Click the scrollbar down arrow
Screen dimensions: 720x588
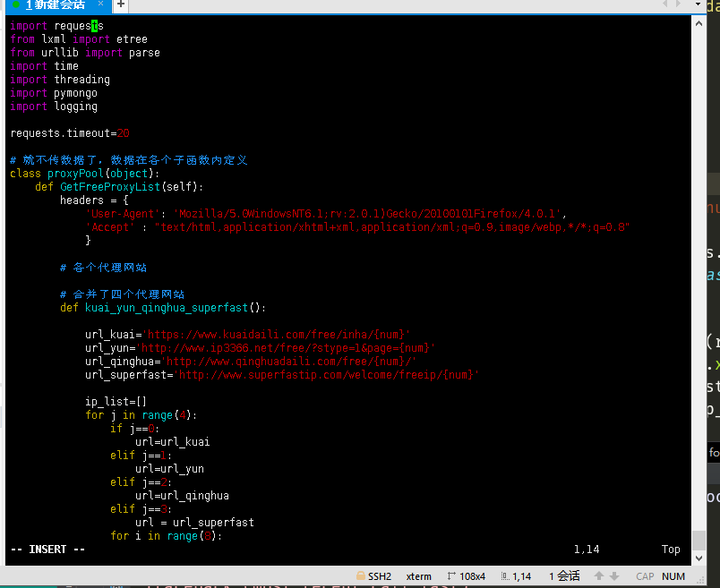(x=699, y=558)
